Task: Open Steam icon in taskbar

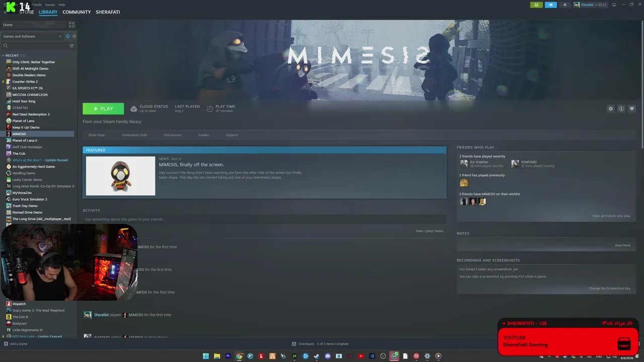Action: point(316,356)
